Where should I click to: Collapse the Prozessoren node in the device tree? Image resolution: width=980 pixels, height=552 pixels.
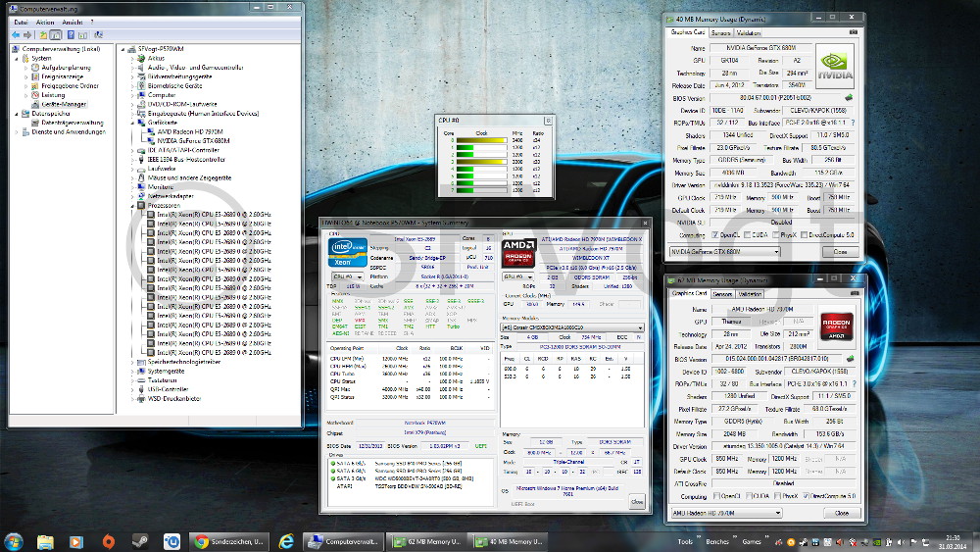point(132,205)
